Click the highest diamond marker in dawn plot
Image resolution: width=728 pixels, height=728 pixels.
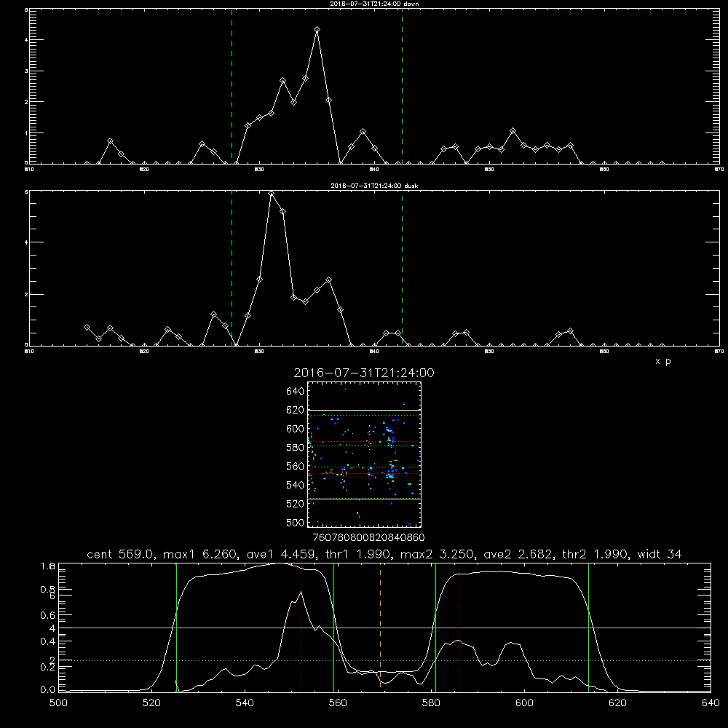click(x=317, y=30)
